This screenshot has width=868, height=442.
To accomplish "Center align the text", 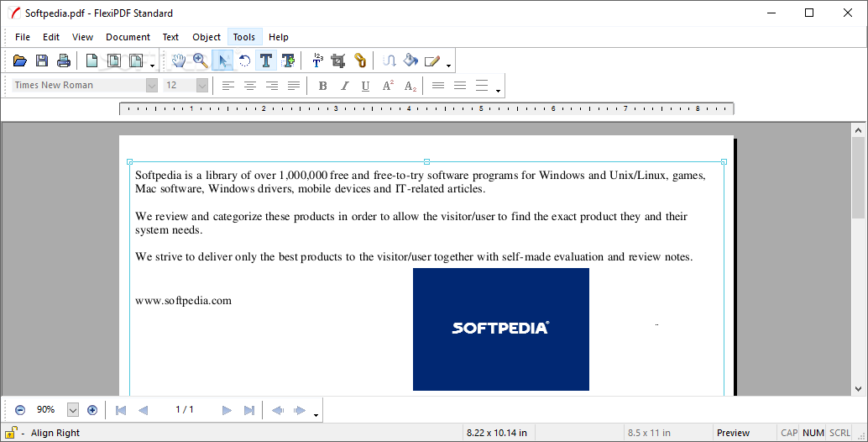I will pyautogui.click(x=250, y=86).
